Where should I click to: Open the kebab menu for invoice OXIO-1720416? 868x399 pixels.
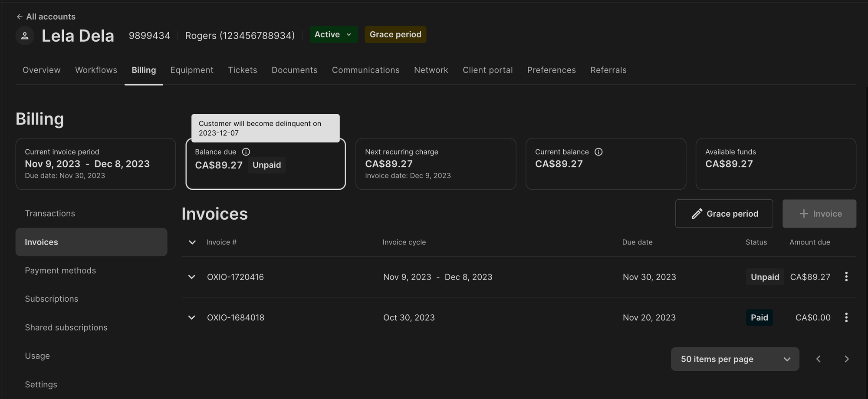846,277
